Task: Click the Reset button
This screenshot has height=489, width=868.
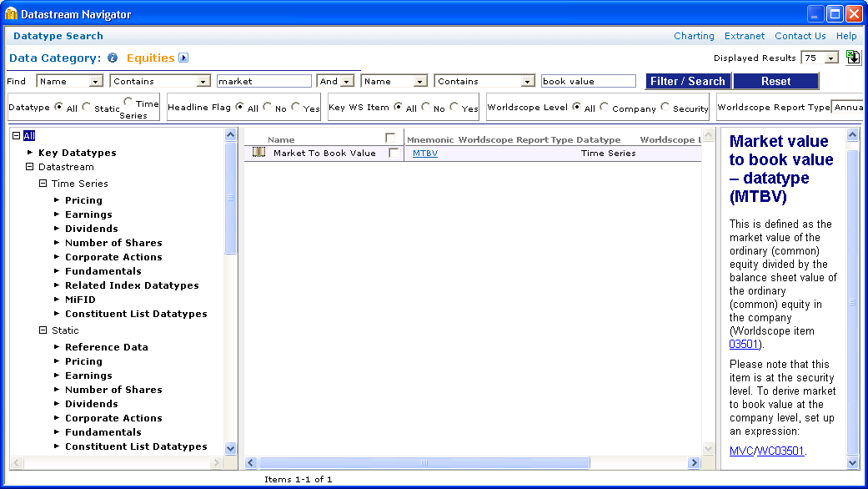Action: click(x=775, y=82)
